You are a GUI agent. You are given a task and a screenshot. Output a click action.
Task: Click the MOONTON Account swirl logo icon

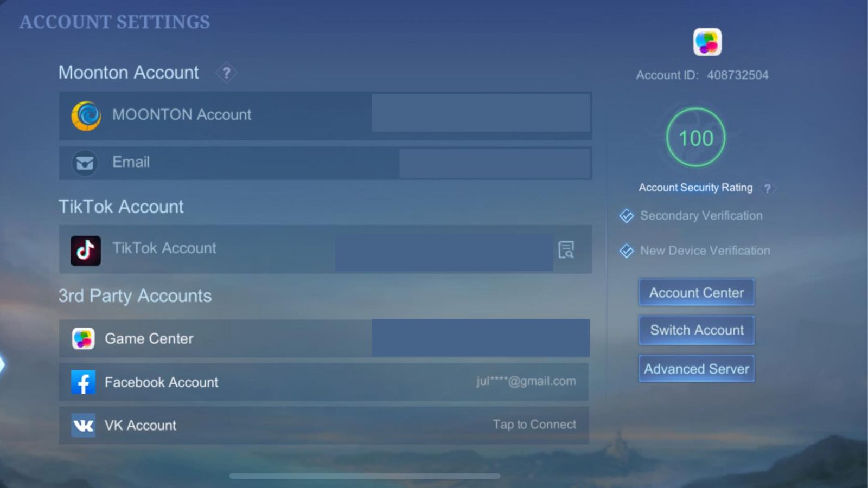click(x=86, y=115)
